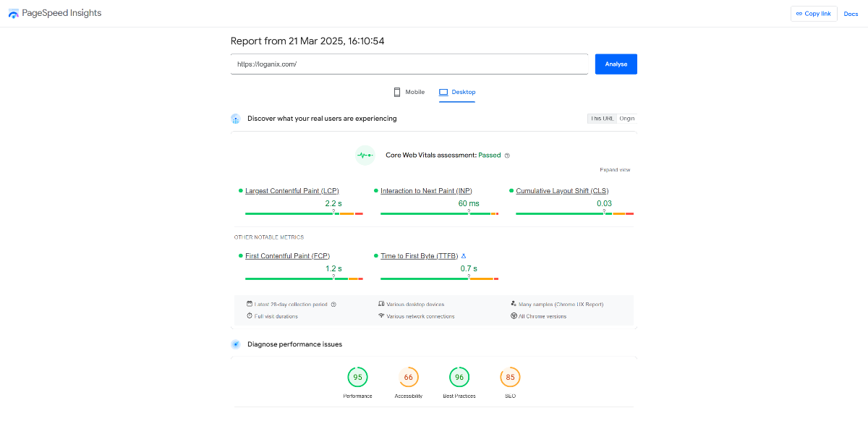Open Time to First Byte (TTFB) link
Image resolution: width=868 pixels, height=442 pixels.
420,256
